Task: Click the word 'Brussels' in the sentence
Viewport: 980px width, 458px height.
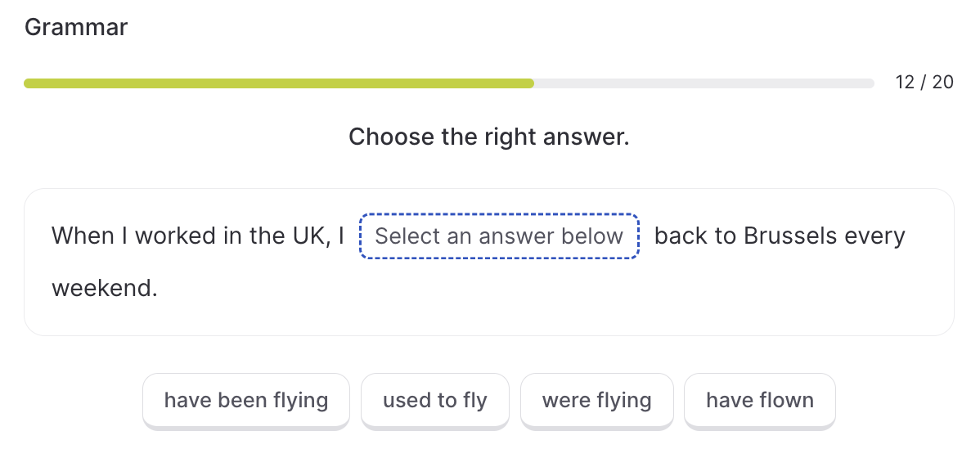Action: (x=790, y=236)
